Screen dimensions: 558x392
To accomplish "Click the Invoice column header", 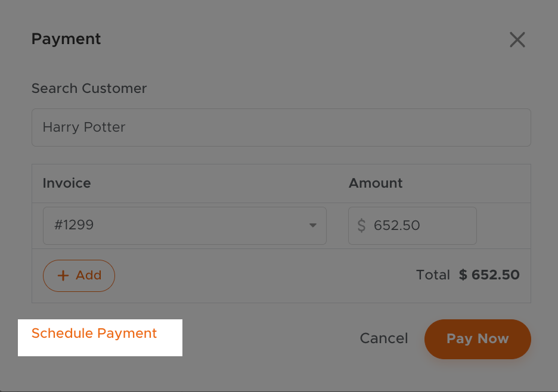I will click(x=67, y=183).
